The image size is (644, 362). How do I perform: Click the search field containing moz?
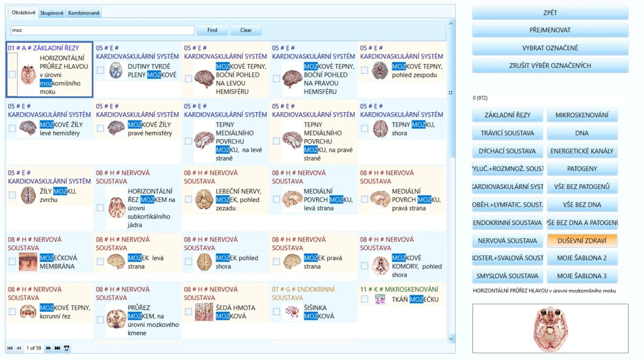pos(102,30)
